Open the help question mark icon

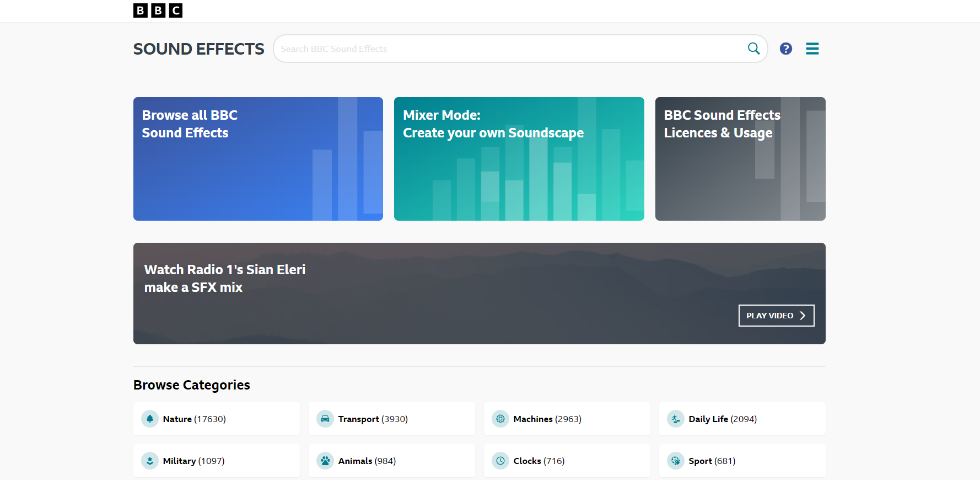click(x=785, y=49)
